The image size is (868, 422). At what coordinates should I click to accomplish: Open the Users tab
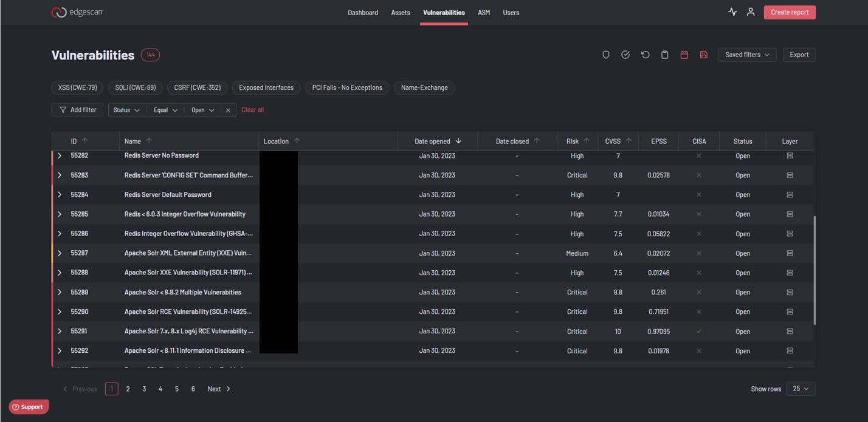pos(511,12)
